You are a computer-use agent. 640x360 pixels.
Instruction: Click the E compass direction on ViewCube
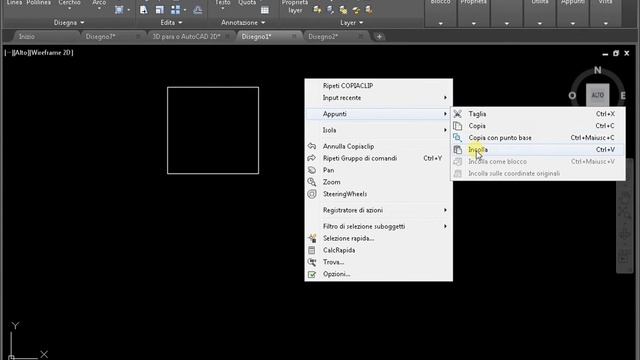click(x=623, y=96)
